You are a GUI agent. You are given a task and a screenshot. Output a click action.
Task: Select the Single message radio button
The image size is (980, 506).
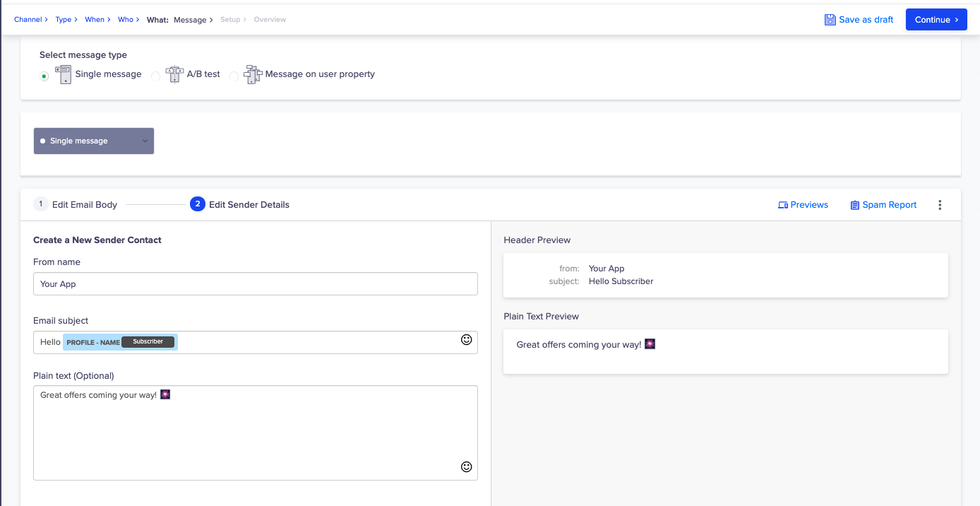[x=44, y=76]
